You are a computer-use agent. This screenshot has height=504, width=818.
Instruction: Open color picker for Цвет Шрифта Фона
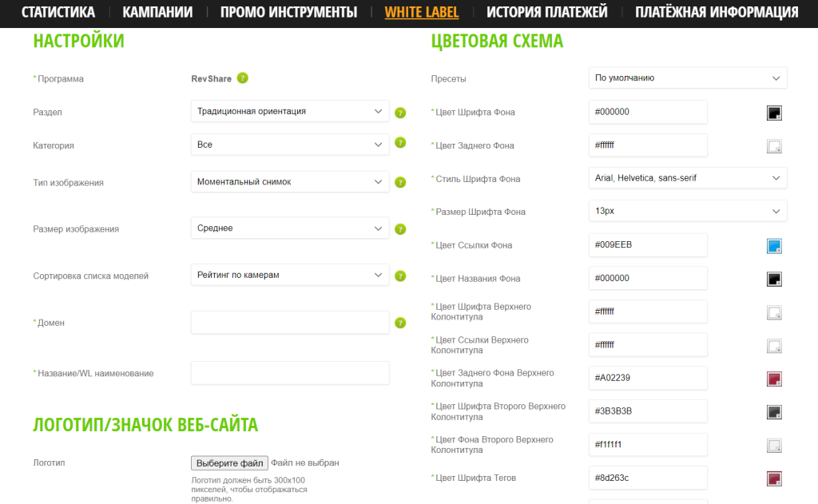pos(774,113)
